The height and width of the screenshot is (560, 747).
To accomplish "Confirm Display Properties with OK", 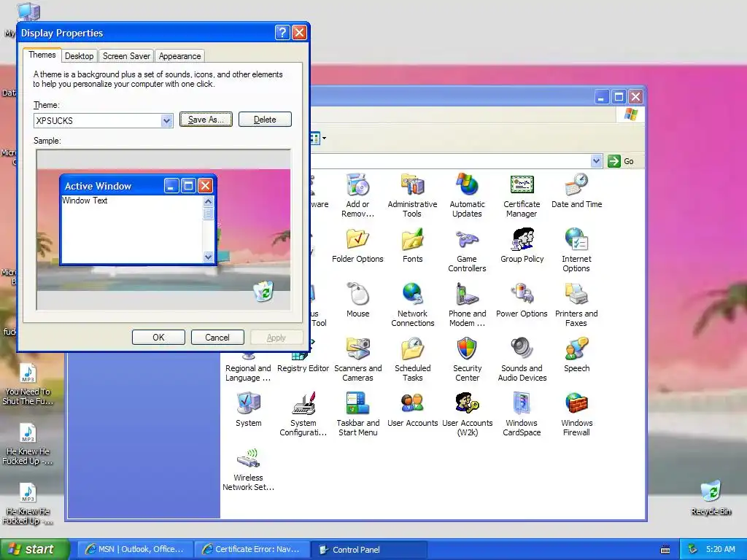I will (x=158, y=337).
